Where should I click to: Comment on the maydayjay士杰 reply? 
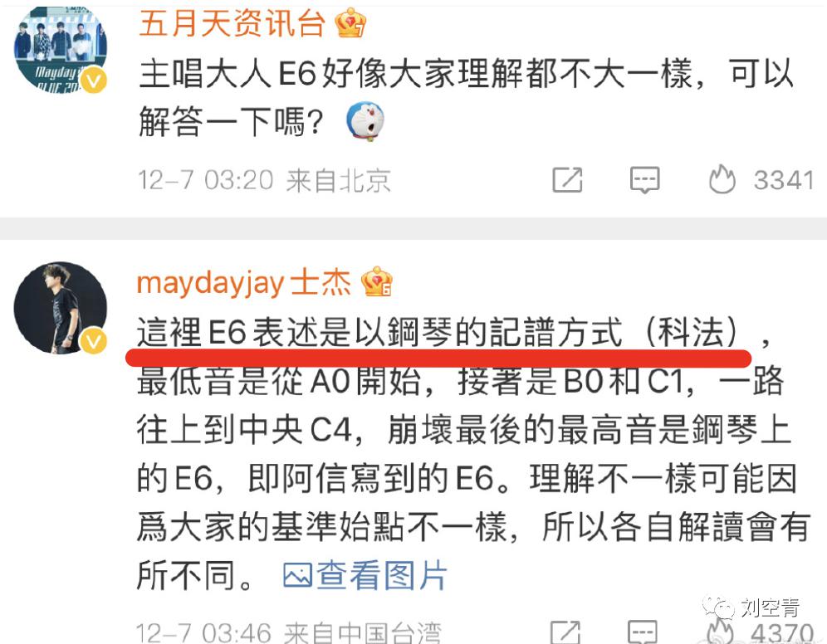[x=643, y=632]
